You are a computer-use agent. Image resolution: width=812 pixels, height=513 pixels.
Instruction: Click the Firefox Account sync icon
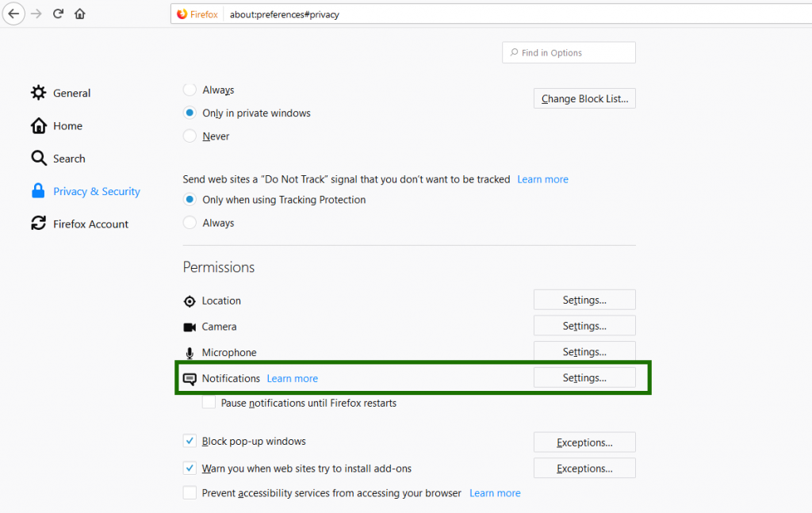tap(38, 224)
